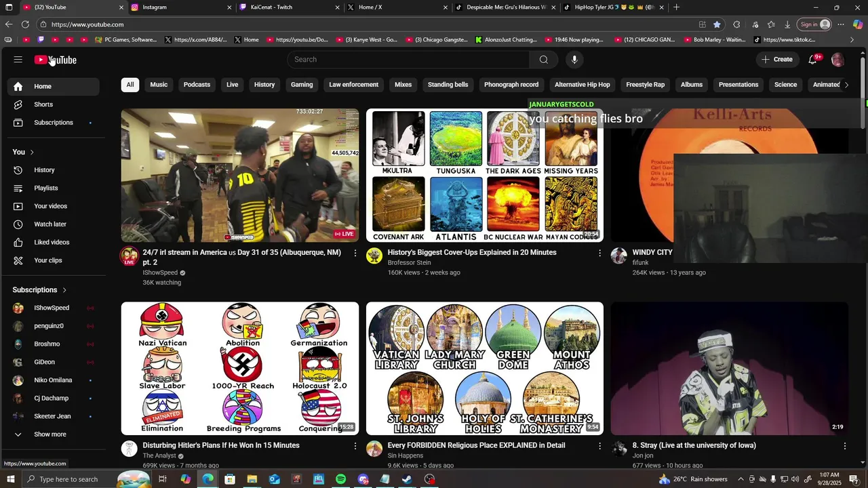Open Niko Omilana subscription channel
The height and width of the screenshot is (488, 868).
pos(53,380)
